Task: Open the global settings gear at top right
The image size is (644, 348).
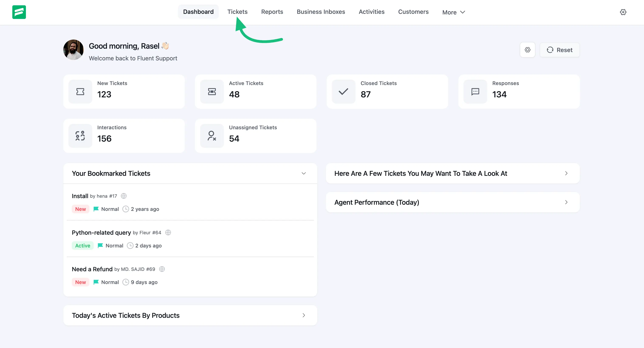Action: pos(623,12)
